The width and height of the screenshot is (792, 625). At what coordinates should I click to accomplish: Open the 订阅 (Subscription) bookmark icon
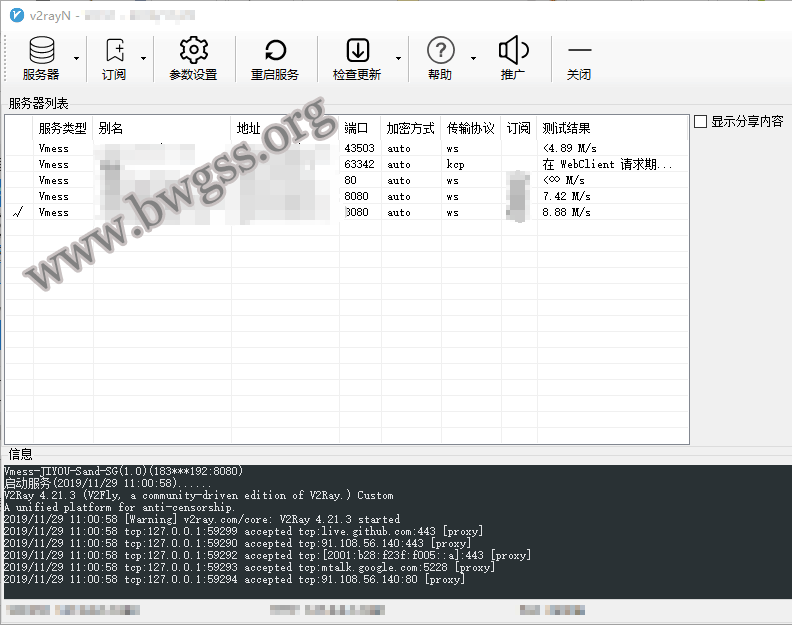pyautogui.click(x=115, y=58)
